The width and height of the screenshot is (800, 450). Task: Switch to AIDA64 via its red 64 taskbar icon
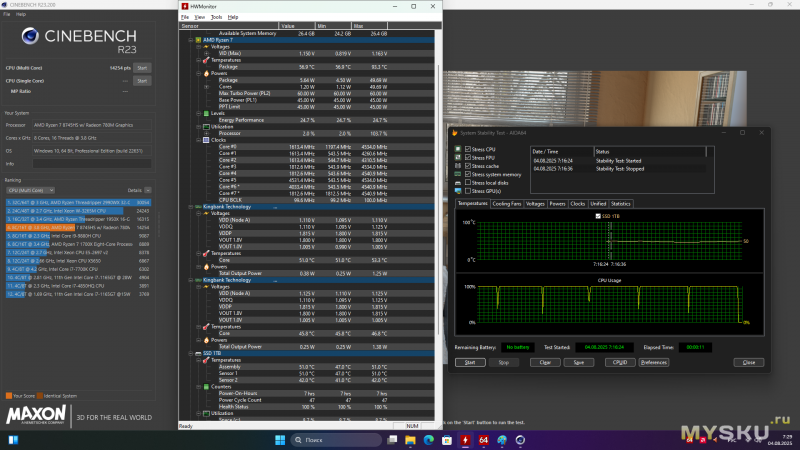tap(484, 440)
